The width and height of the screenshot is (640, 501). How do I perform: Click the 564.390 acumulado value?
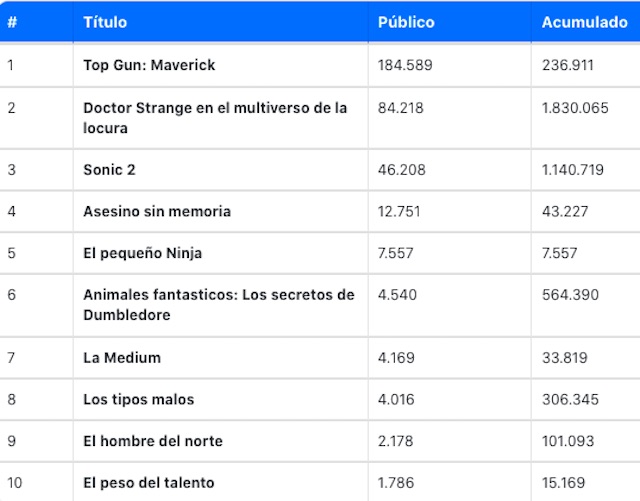point(570,295)
